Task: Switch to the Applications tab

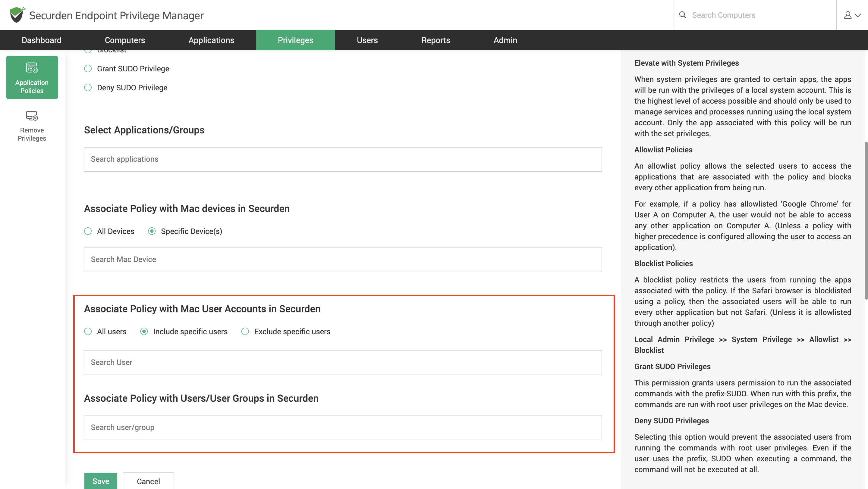Action: [x=211, y=40]
